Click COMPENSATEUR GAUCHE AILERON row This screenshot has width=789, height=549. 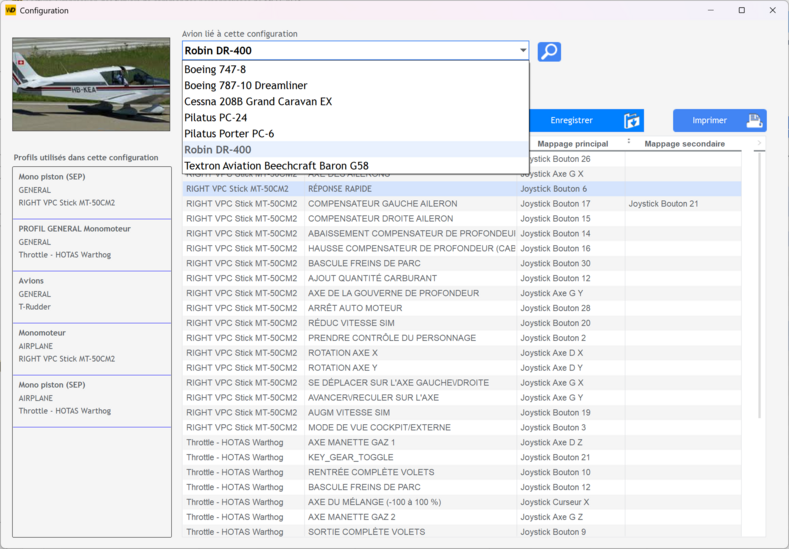tap(462, 204)
